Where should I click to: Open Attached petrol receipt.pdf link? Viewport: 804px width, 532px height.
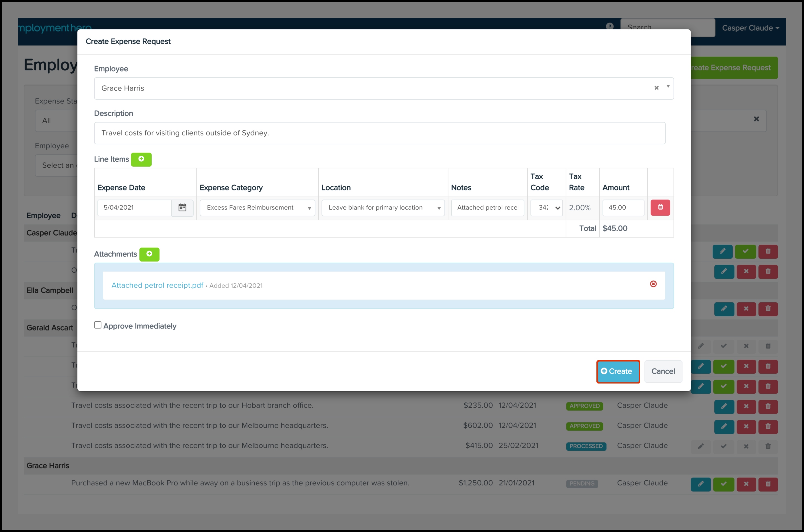(x=157, y=285)
